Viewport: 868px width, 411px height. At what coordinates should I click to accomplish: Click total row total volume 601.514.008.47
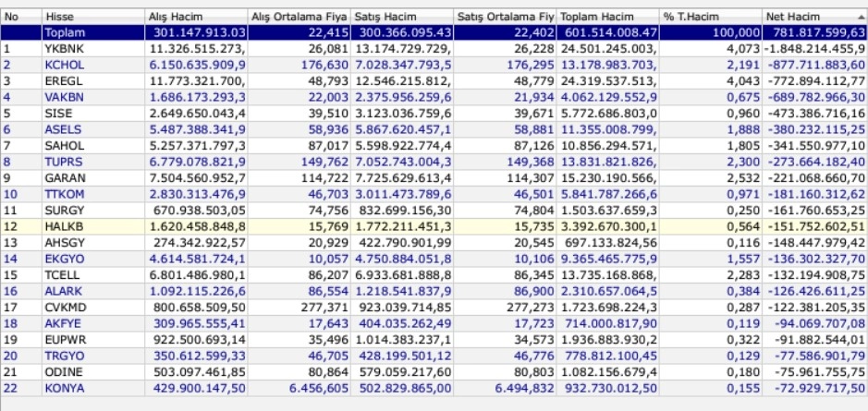point(610,32)
